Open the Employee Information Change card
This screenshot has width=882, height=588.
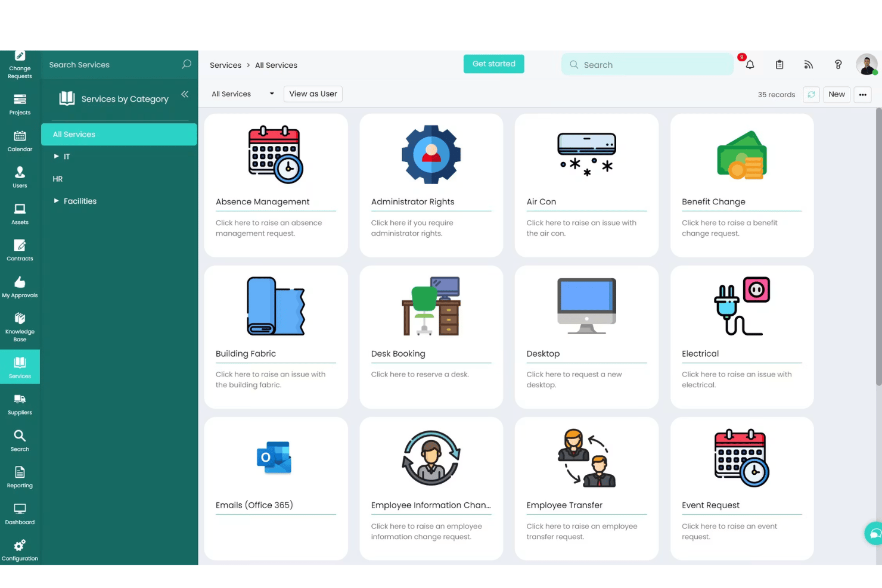coord(431,489)
